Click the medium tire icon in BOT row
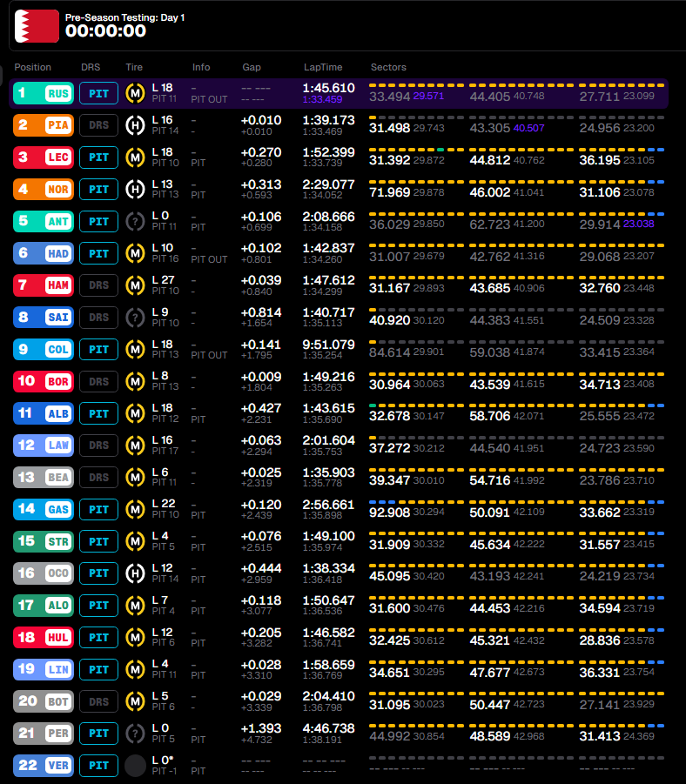 [135, 701]
